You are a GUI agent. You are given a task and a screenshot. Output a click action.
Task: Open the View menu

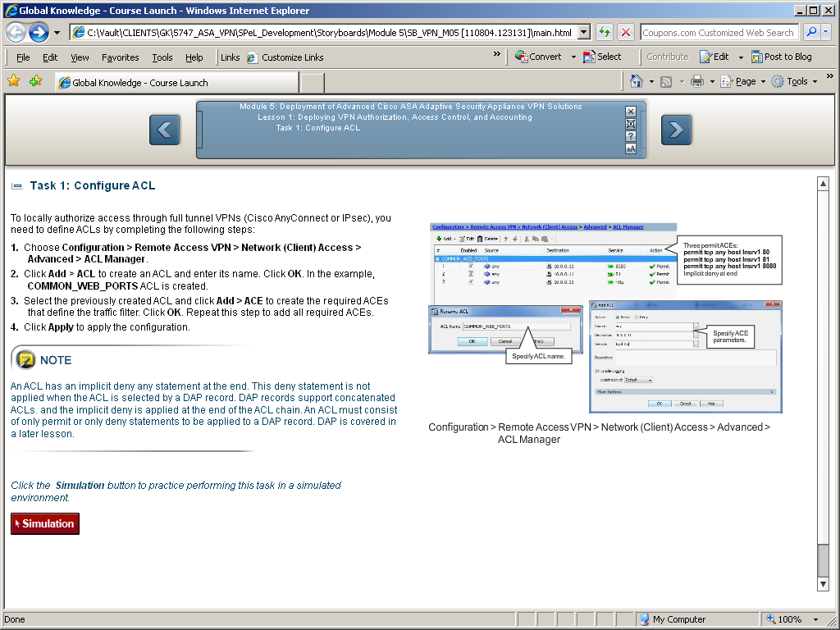pyautogui.click(x=80, y=57)
